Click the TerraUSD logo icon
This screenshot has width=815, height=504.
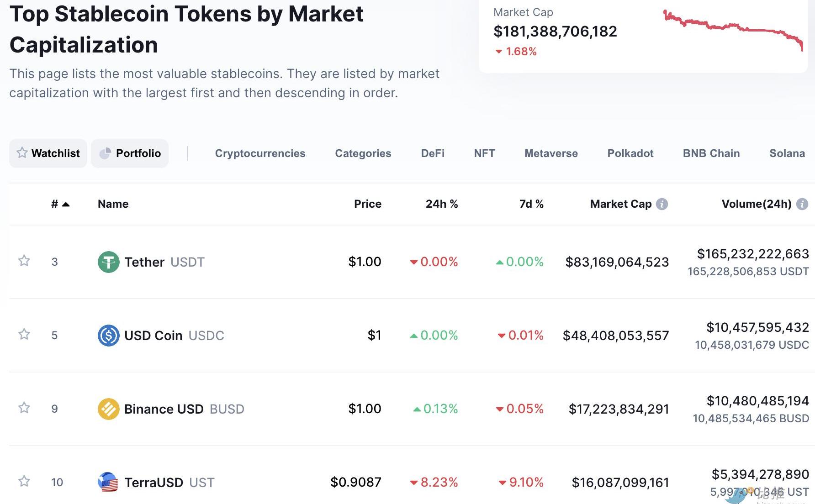point(108,483)
